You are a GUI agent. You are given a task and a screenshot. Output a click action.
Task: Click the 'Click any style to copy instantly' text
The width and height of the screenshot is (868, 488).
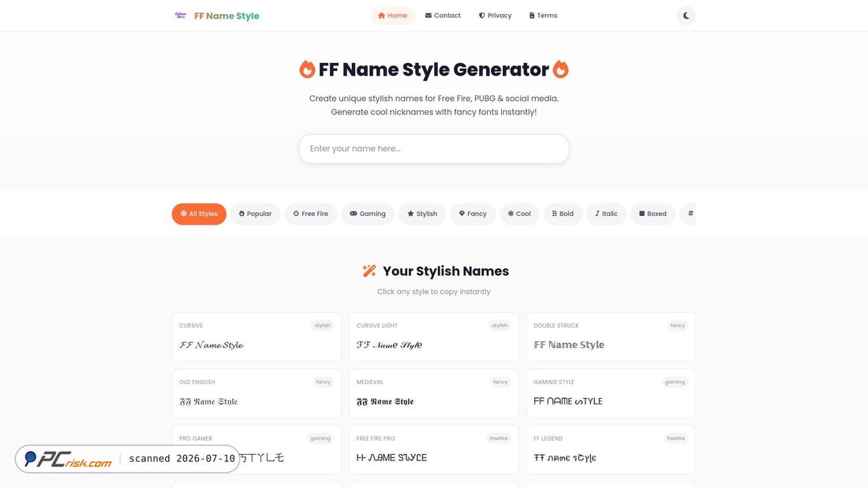click(434, 292)
